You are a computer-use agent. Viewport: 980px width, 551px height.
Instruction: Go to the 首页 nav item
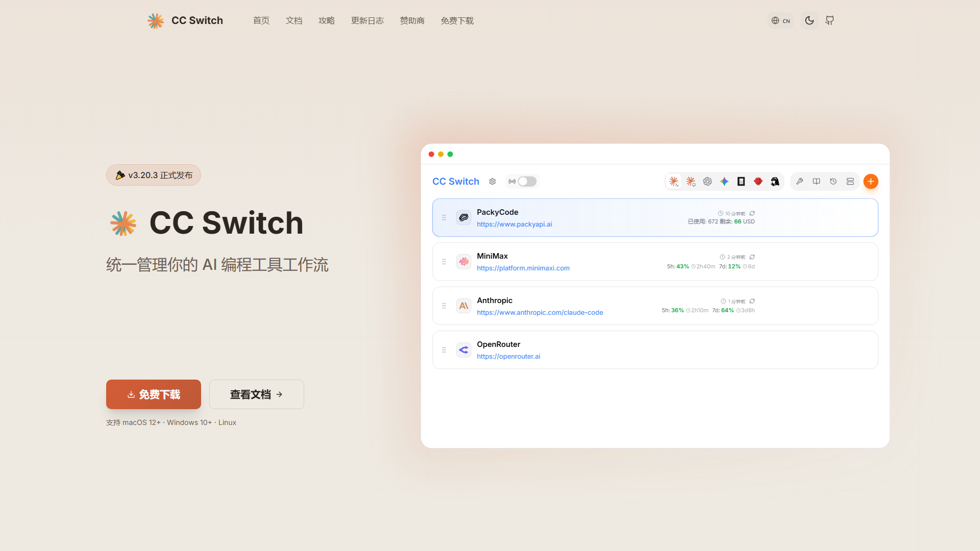pos(261,20)
